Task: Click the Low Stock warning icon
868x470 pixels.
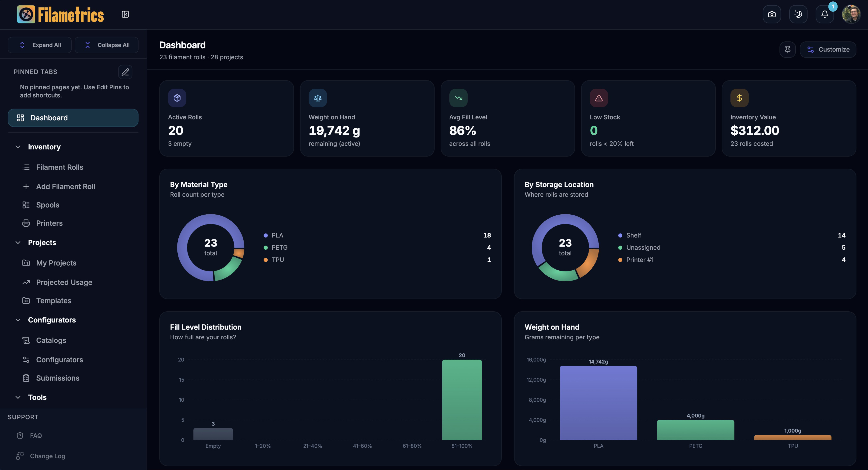Action: point(599,98)
